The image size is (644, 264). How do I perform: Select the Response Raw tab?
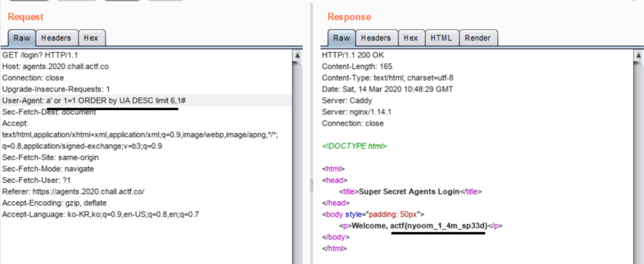(x=341, y=38)
